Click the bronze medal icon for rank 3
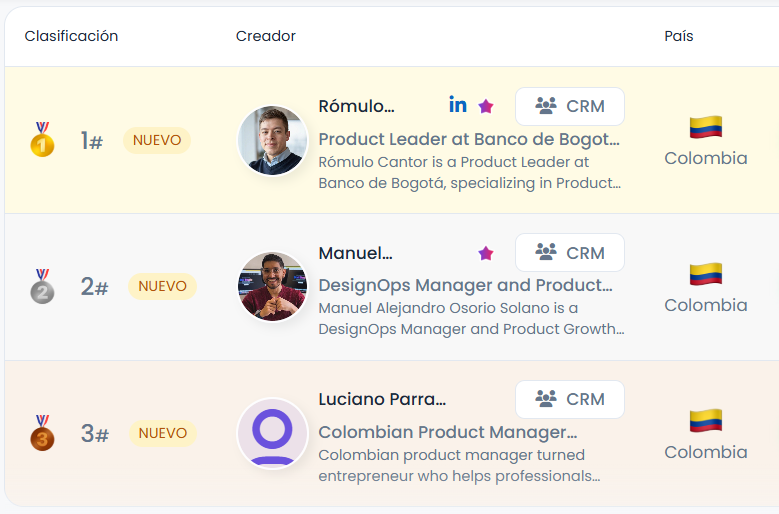 42,433
